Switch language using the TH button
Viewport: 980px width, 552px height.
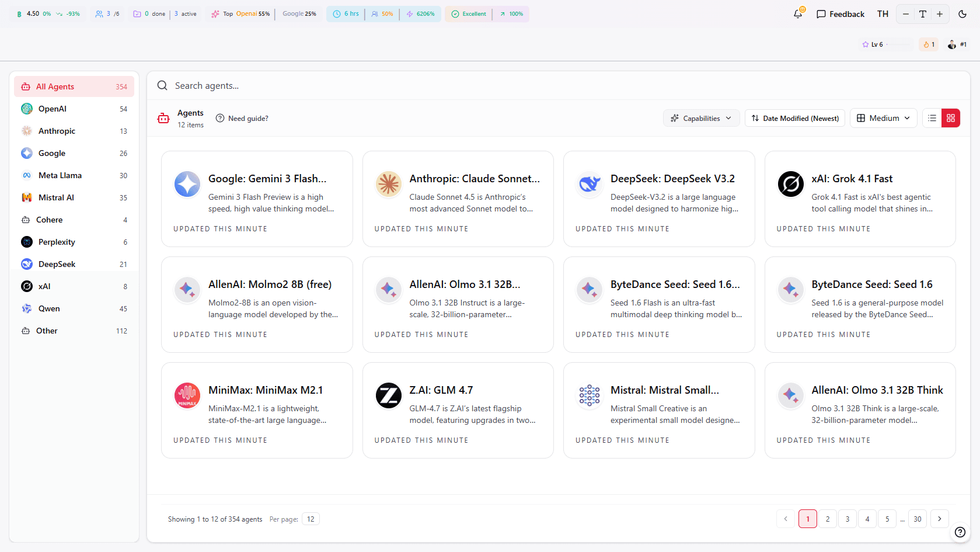883,14
